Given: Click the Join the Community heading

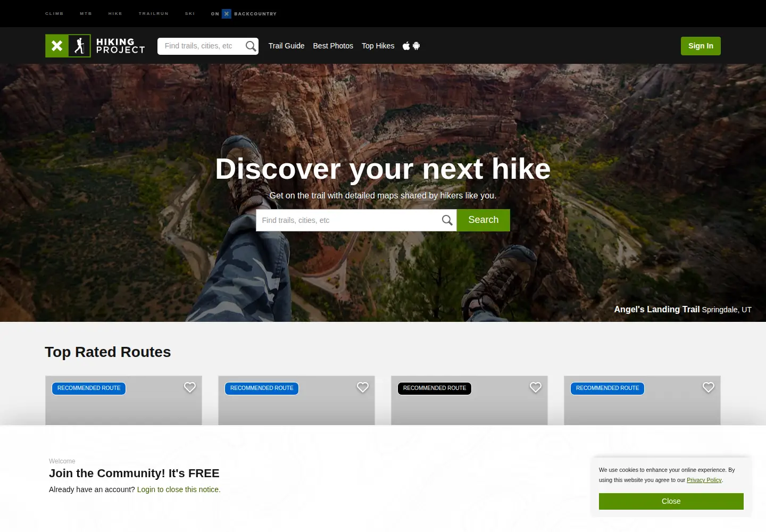Looking at the screenshot, I should pyautogui.click(x=134, y=473).
